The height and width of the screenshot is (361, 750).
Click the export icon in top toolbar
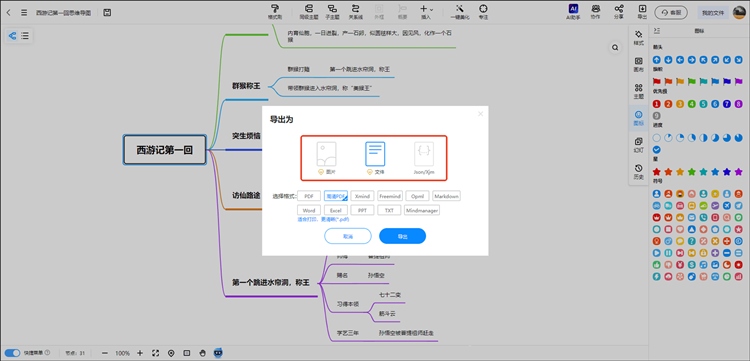tap(642, 11)
